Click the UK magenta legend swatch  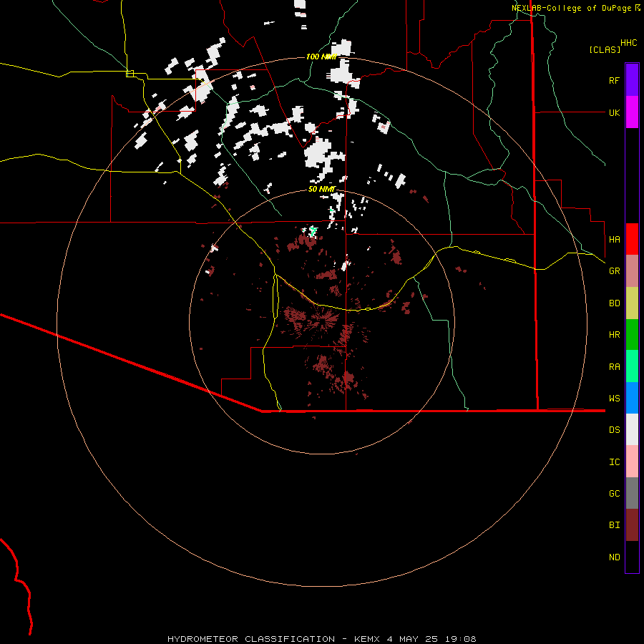pyautogui.click(x=632, y=112)
